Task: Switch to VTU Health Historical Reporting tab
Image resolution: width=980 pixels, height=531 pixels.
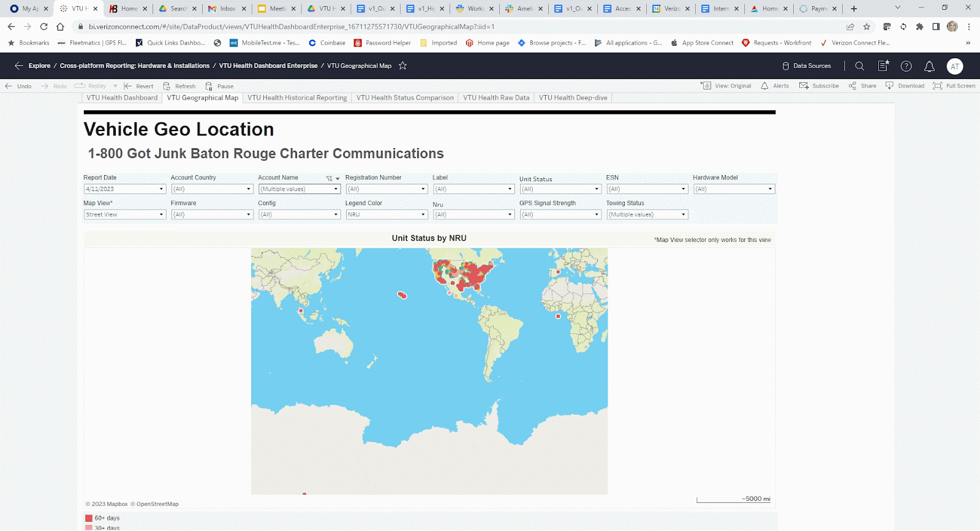Action: 297,98
